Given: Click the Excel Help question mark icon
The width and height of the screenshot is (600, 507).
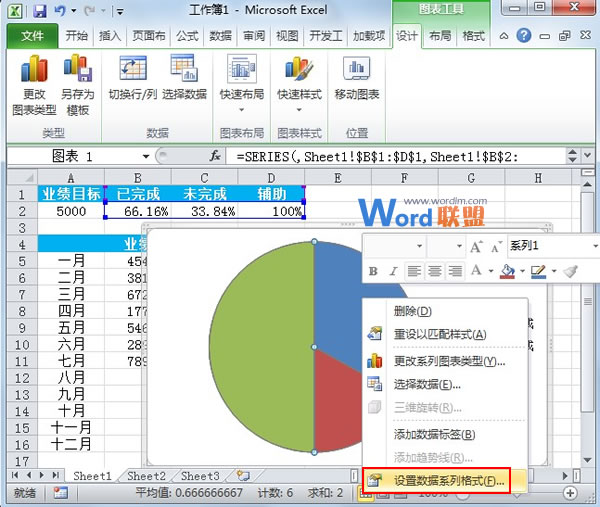Looking at the screenshot, I should pos(523,36).
